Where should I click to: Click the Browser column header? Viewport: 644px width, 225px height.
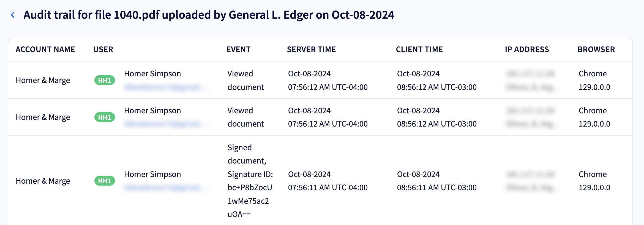596,49
